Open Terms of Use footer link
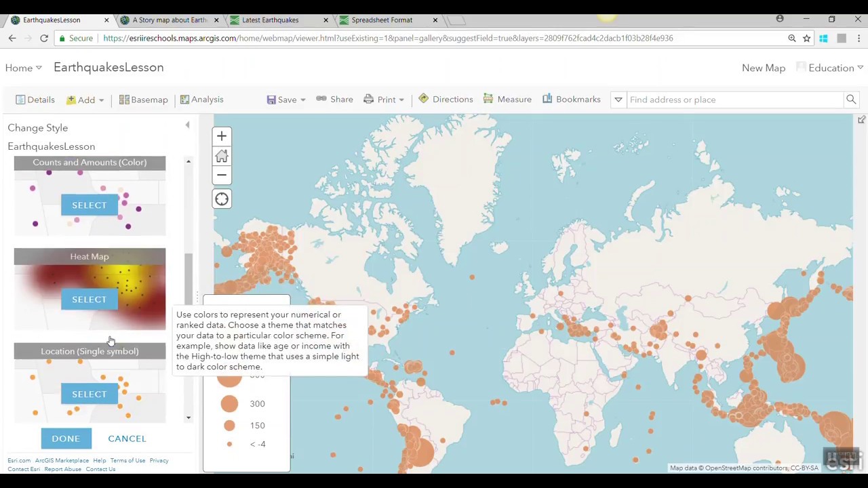Viewport: 868px width, 488px height. pos(127,461)
